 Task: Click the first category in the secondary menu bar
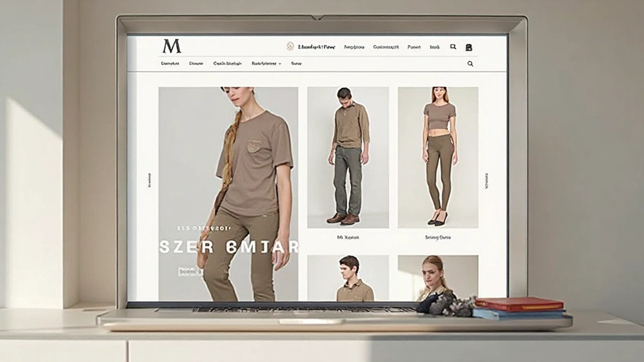click(x=169, y=63)
